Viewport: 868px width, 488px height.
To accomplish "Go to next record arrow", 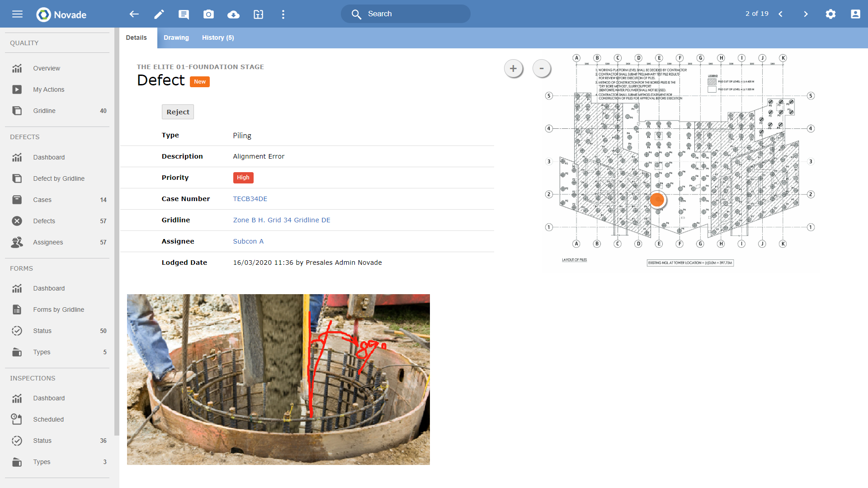I will click(806, 14).
